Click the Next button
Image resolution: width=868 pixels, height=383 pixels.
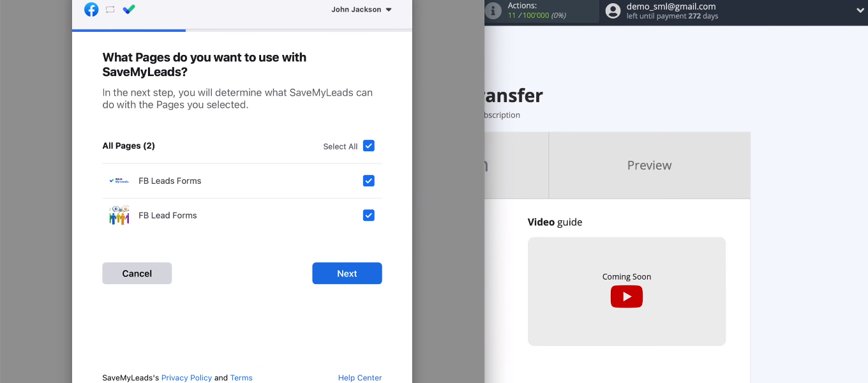[x=347, y=273]
